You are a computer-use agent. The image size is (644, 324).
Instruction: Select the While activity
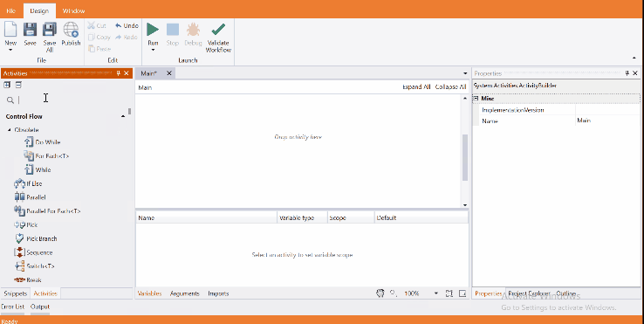click(38, 169)
